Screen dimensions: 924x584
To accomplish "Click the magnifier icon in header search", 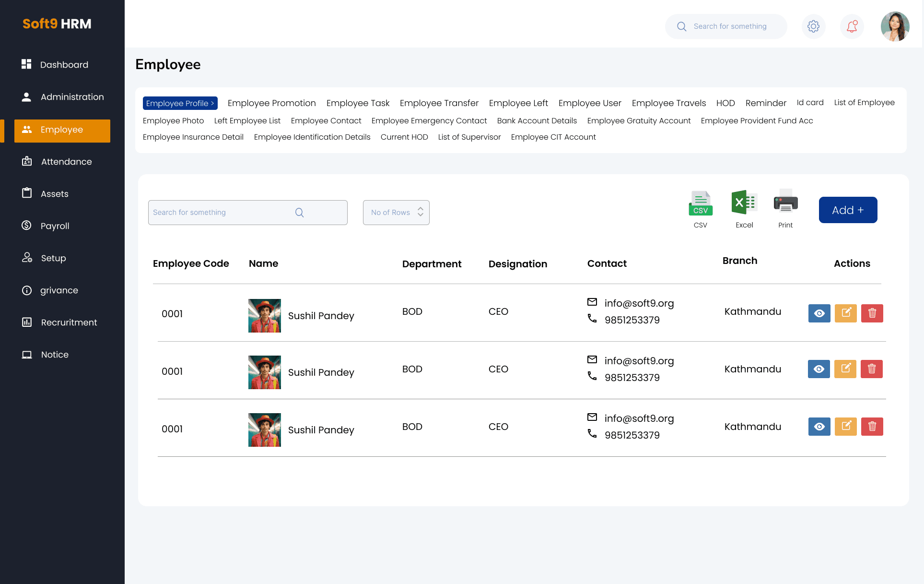I will click(x=681, y=26).
